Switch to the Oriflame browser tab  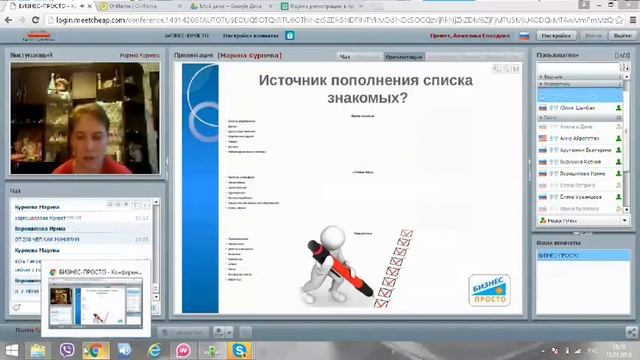[140, 6]
